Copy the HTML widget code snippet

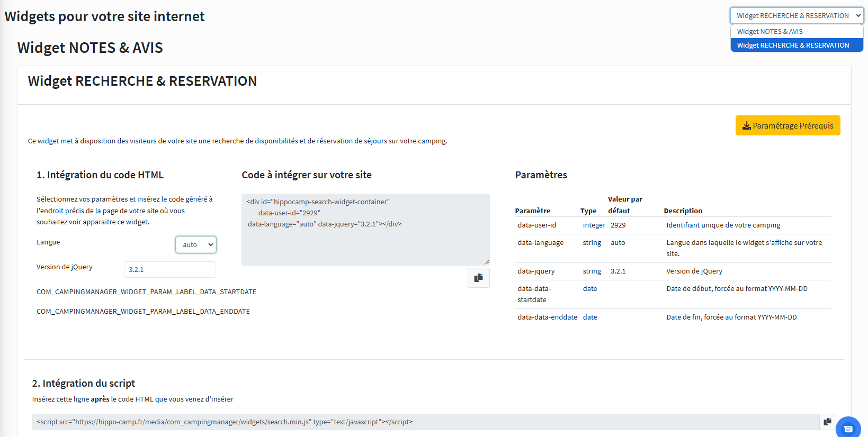point(478,278)
